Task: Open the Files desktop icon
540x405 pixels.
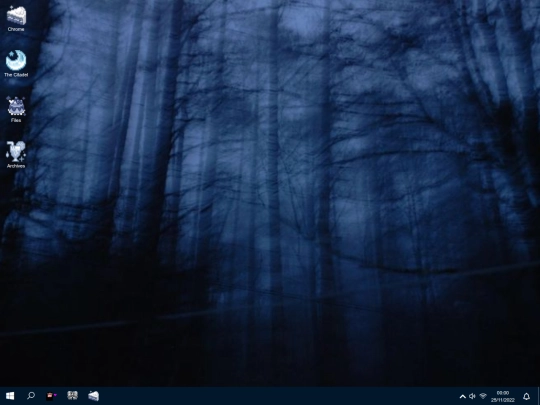Action: (16, 110)
